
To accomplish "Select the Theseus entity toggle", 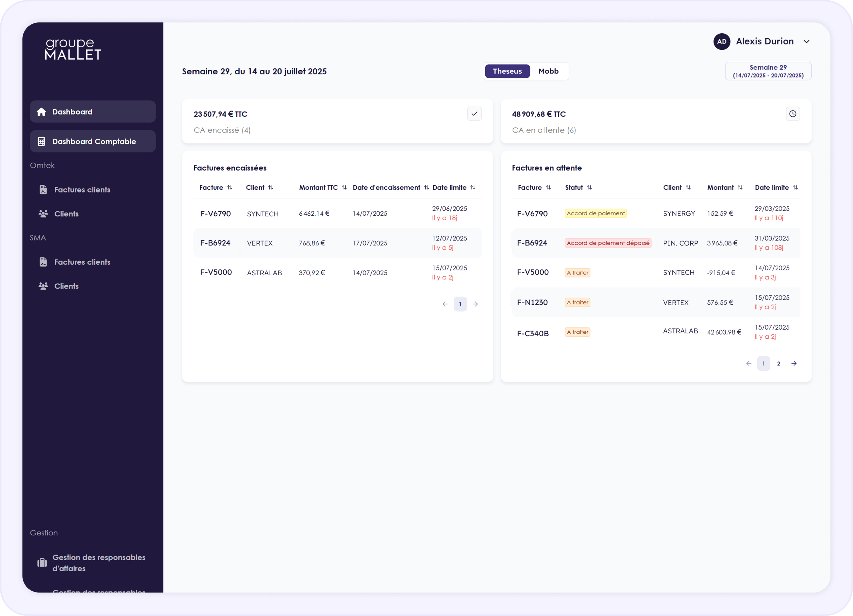I will (x=507, y=71).
